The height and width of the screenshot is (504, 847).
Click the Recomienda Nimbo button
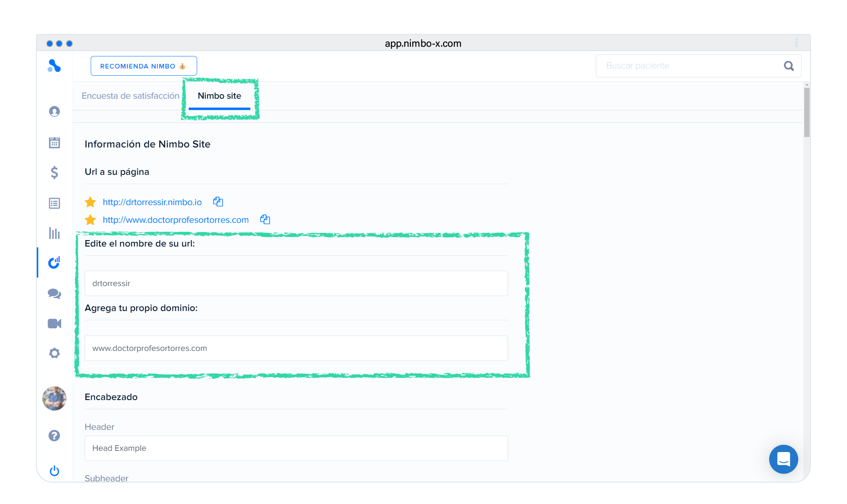point(144,66)
